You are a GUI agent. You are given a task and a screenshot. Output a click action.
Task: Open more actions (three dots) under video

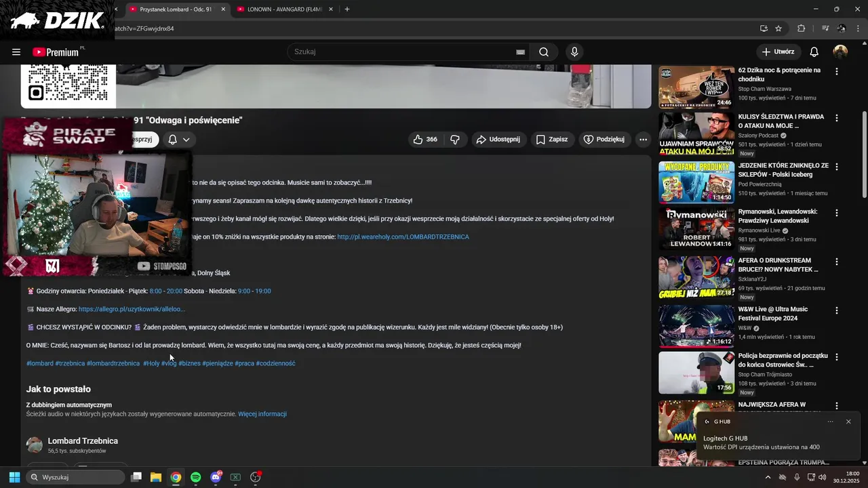(x=643, y=140)
